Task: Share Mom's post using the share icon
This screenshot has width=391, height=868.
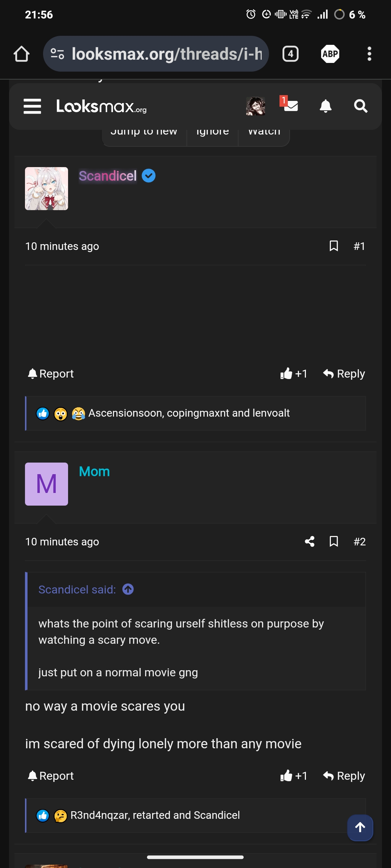Action: (310, 541)
